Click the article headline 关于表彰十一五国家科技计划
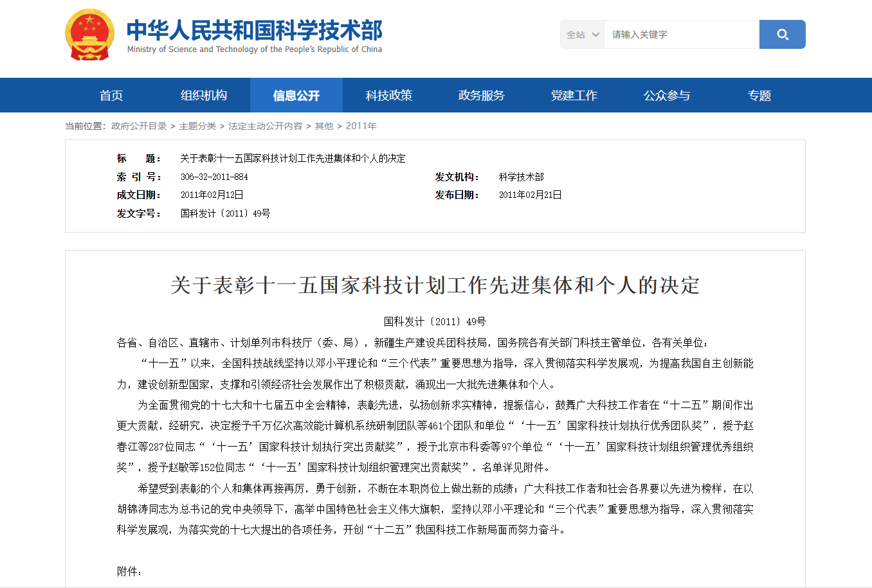 pos(435,285)
